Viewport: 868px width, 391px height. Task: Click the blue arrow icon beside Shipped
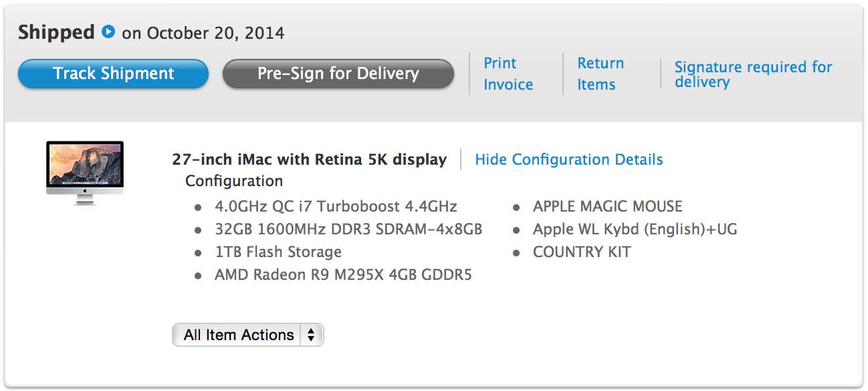(x=108, y=31)
